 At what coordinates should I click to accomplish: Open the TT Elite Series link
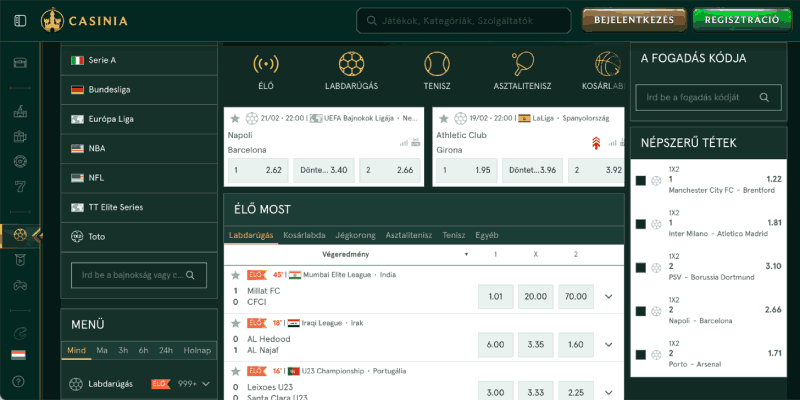(x=139, y=207)
